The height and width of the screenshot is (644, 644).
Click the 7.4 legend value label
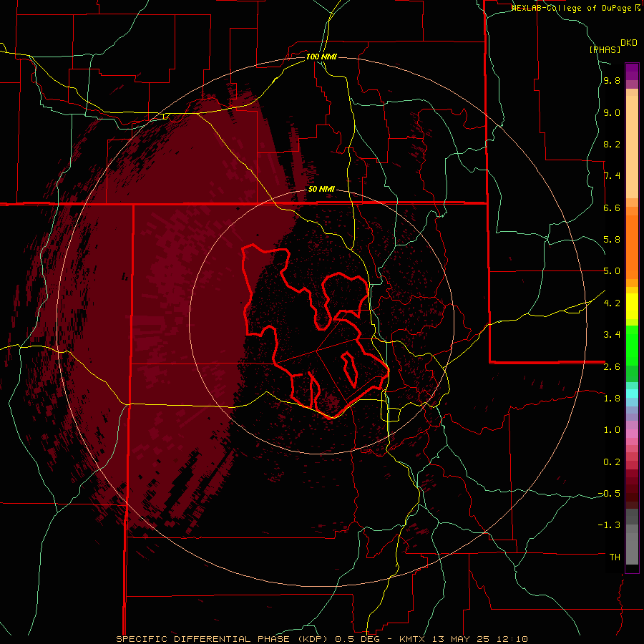tap(612, 176)
